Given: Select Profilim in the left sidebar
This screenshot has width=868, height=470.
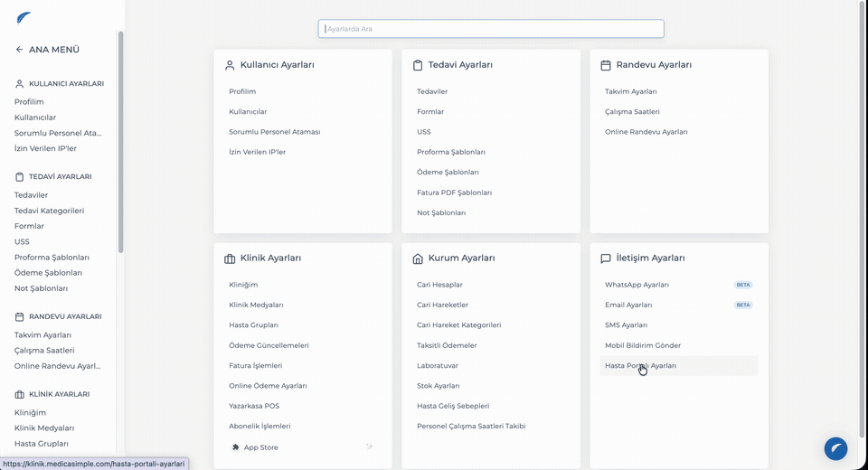Looking at the screenshot, I should click(29, 102).
